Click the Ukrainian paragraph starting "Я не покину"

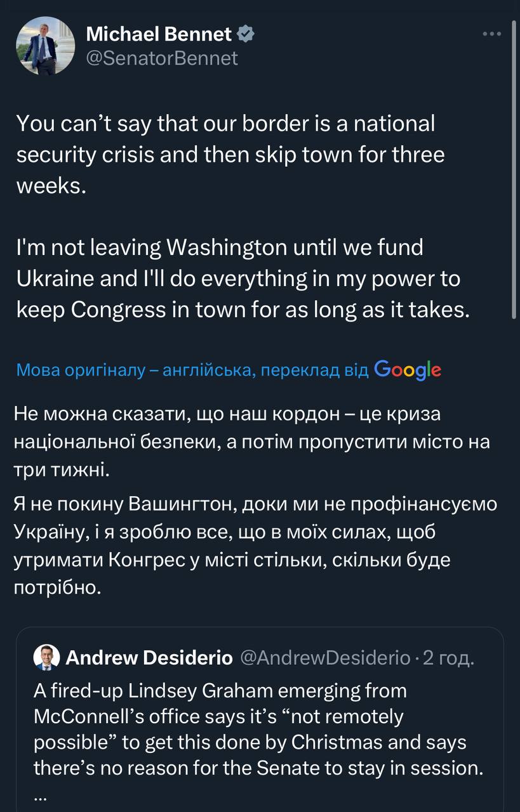[x=256, y=546]
